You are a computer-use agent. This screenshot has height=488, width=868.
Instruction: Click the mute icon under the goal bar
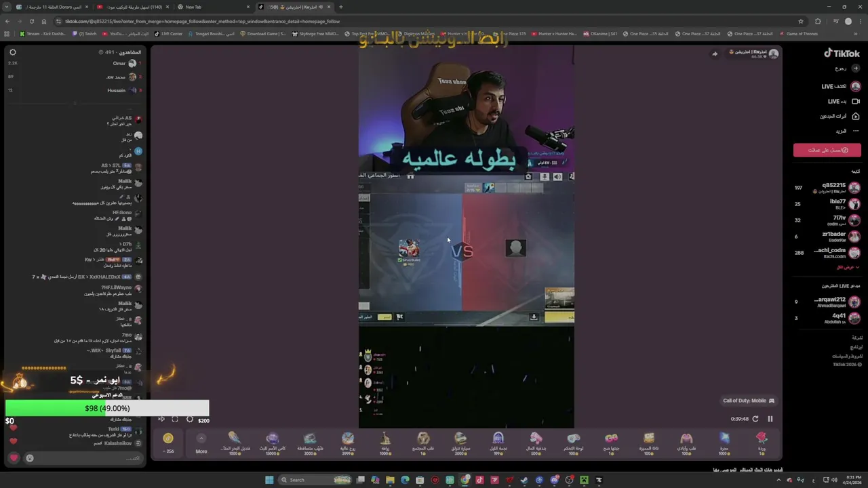161,420
